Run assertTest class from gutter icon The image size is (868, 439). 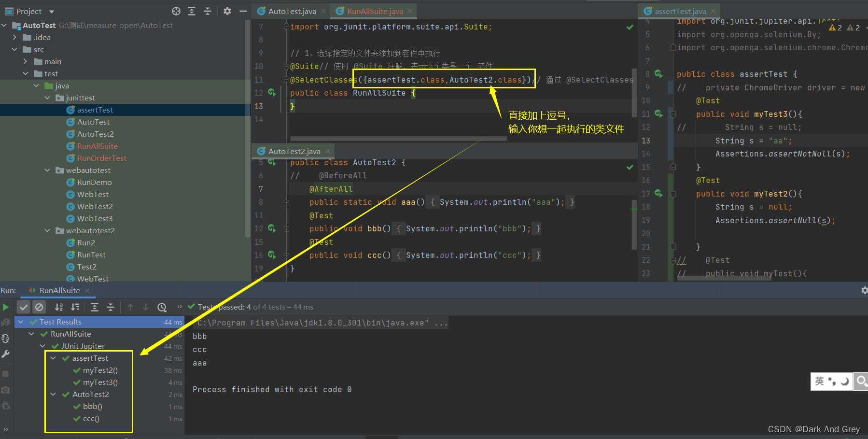click(x=658, y=73)
